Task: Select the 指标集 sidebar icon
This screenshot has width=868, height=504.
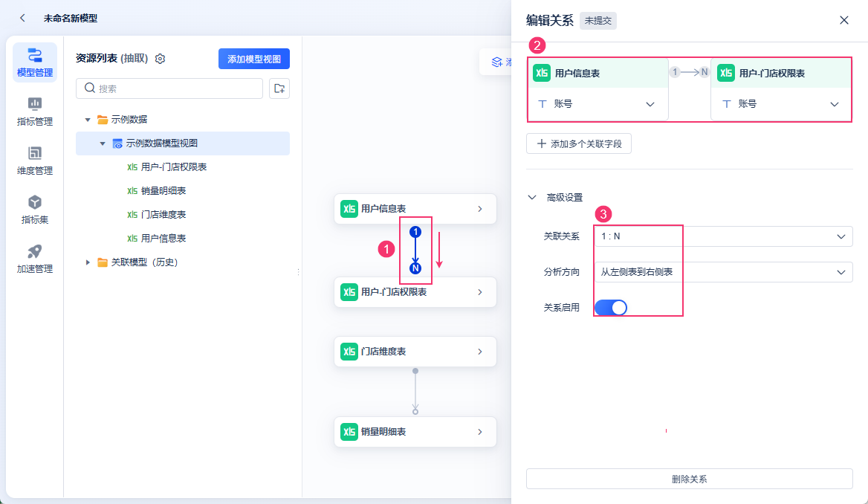Action: [x=34, y=209]
